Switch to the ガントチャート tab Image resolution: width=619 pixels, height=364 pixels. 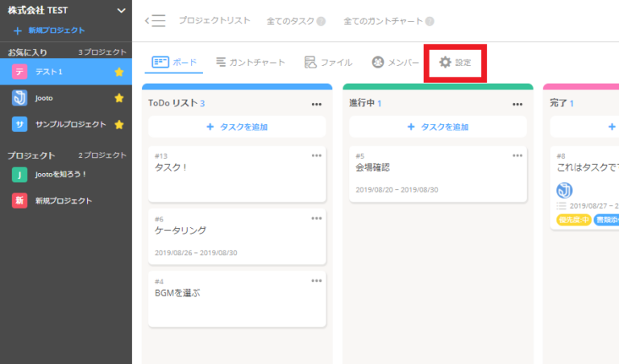(251, 62)
